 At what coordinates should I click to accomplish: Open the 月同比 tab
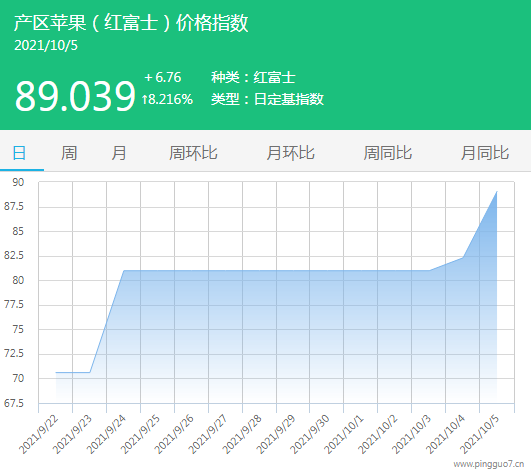pos(485,153)
